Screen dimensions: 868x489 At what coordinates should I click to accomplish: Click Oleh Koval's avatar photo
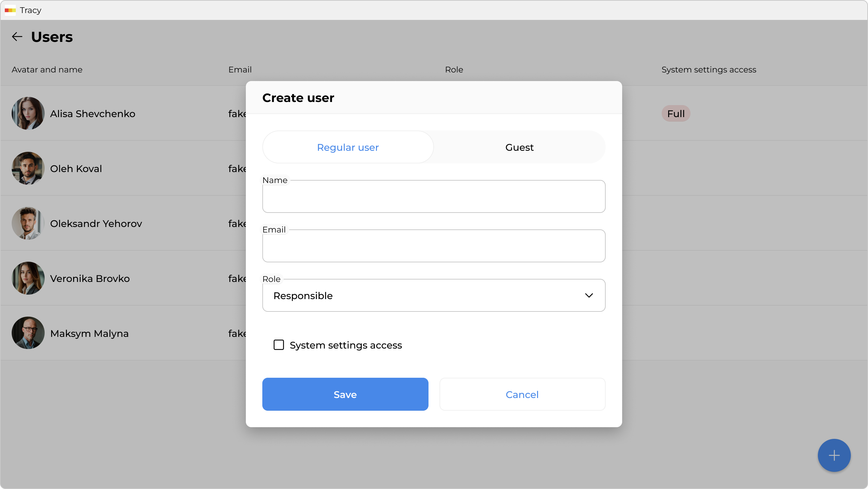[28, 168]
